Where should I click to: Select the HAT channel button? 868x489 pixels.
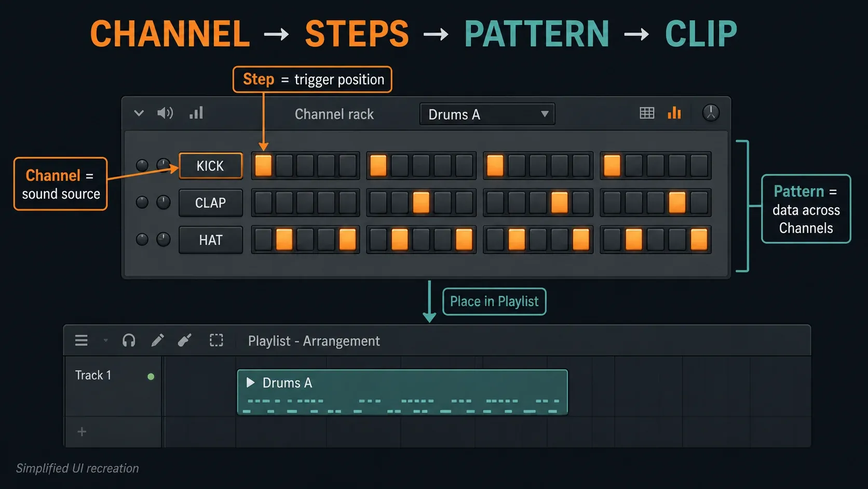click(x=211, y=240)
